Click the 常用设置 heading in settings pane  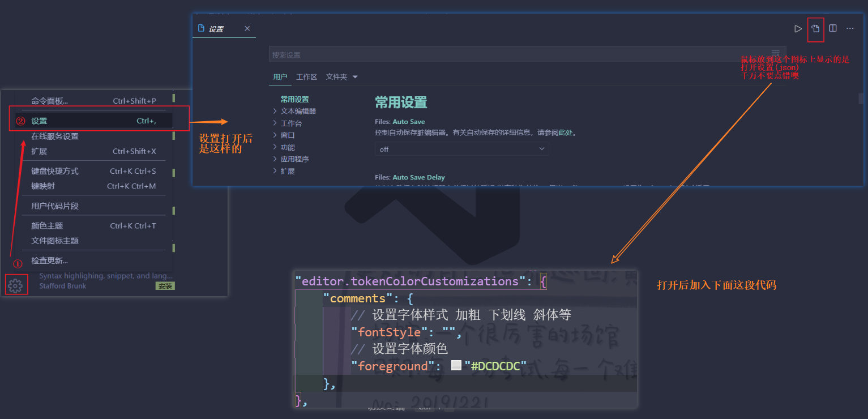coord(401,102)
